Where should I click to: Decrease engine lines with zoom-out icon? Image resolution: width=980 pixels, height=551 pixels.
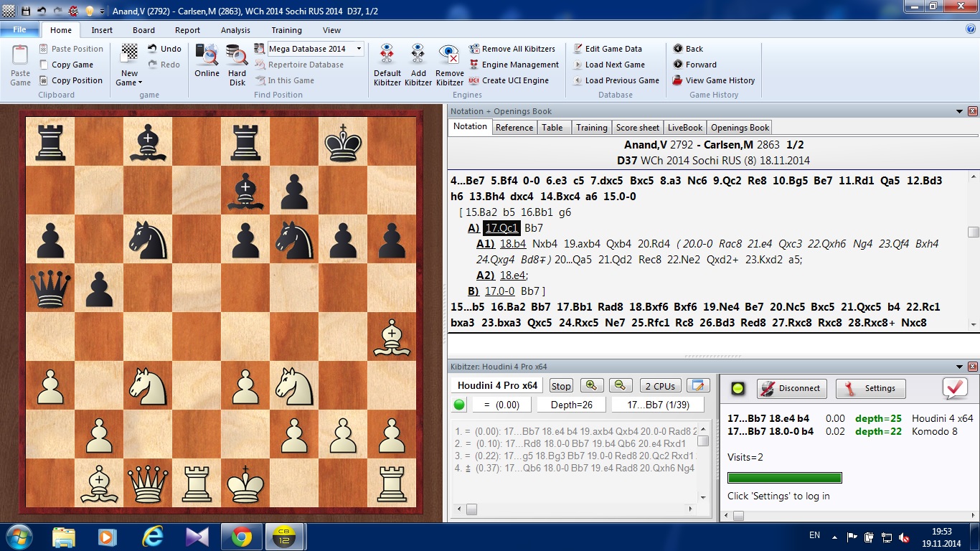621,385
